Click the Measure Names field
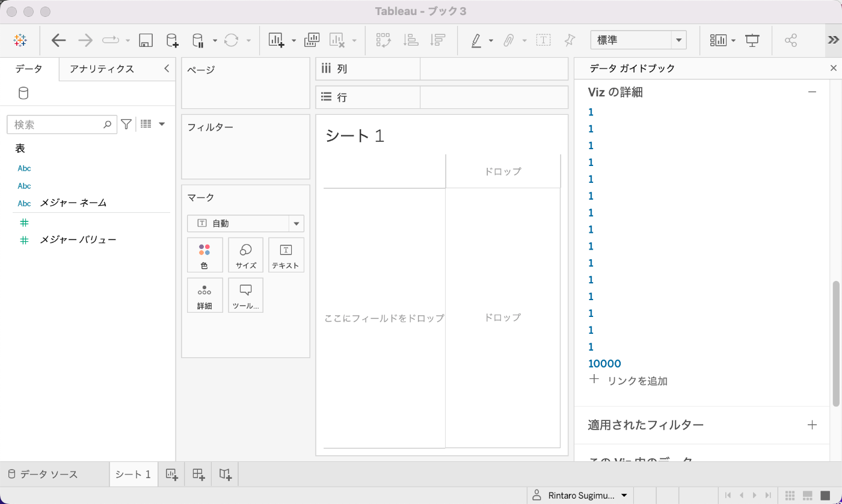 click(x=73, y=203)
